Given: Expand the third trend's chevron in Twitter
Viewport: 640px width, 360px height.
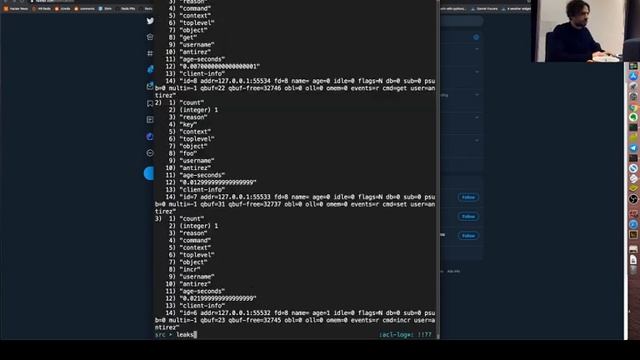Looking at the screenshot, I should (x=477, y=95).
